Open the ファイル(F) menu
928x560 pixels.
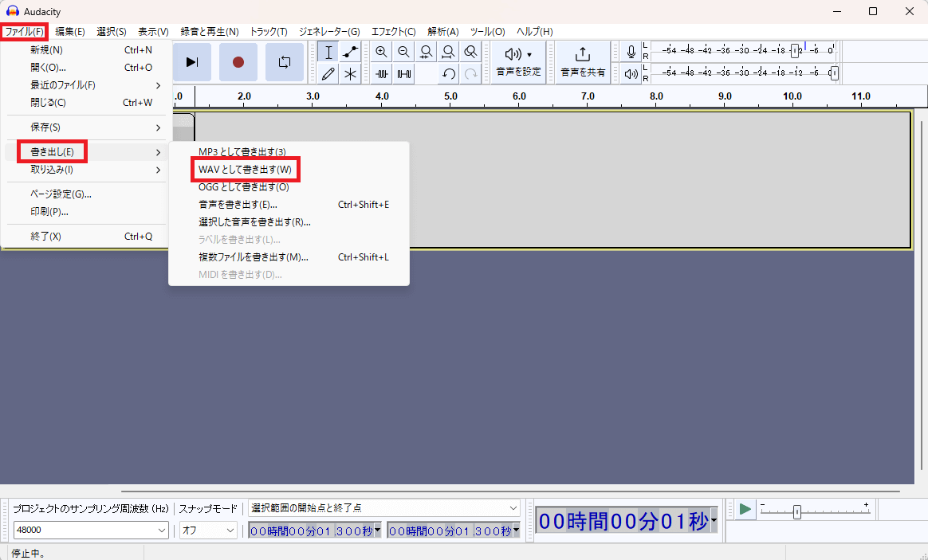[x=24, y=31]
